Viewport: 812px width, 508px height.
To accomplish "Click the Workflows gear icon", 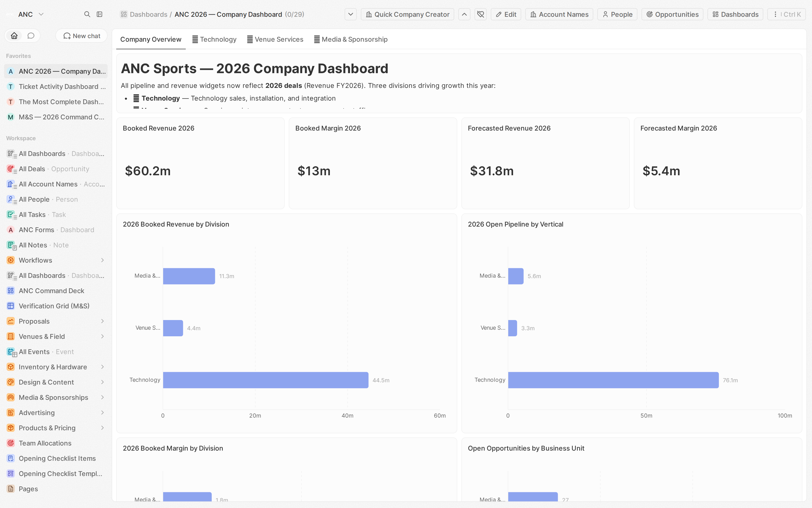I will [x=11, y=260].
